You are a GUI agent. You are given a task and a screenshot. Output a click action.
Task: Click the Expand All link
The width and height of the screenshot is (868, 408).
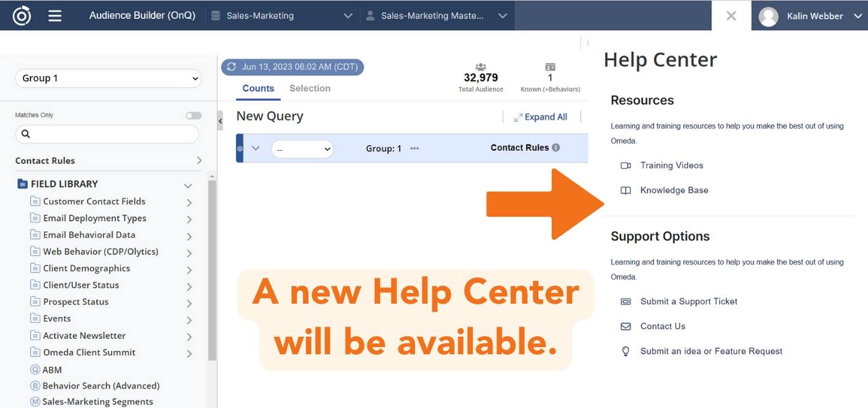coord(541,118)
